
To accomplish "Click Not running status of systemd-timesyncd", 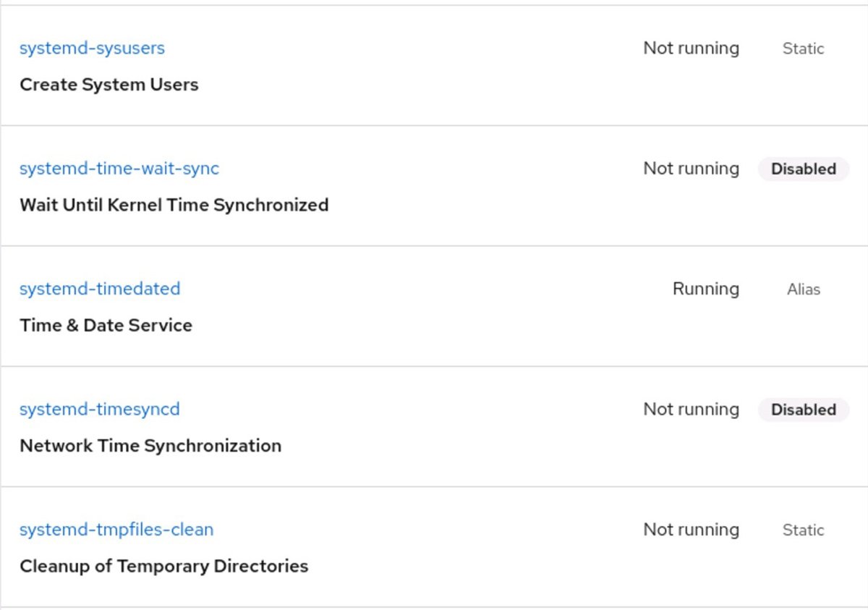I will pyautogui.click(x=691, y=410).
